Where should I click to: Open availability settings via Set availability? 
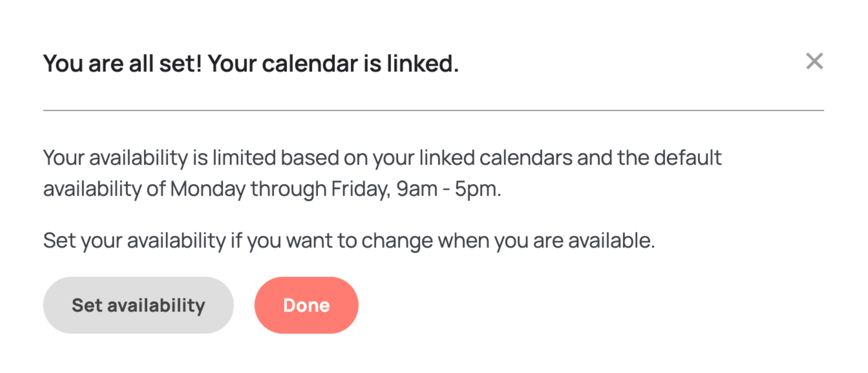click(138, 305)
